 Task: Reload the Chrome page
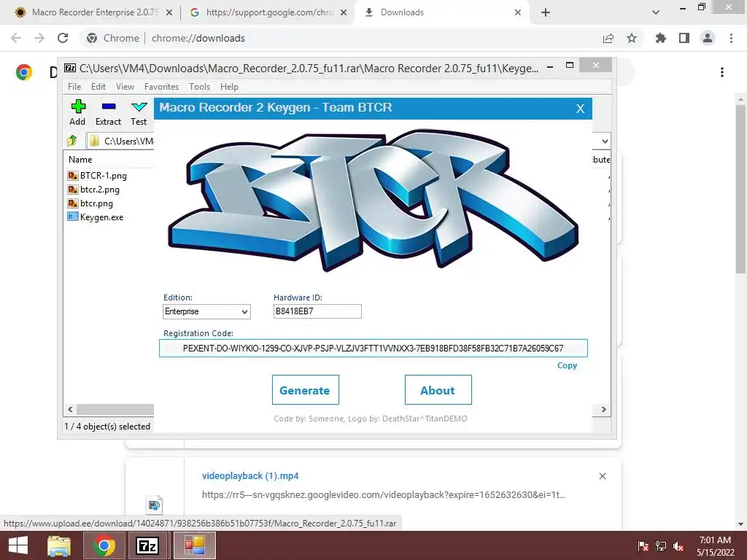pos(63,38)
